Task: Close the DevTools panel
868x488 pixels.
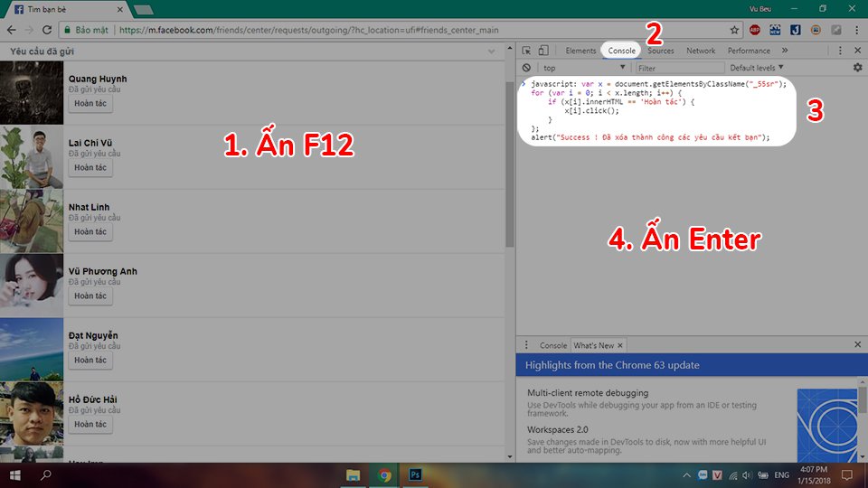Action: coord(857,51)
